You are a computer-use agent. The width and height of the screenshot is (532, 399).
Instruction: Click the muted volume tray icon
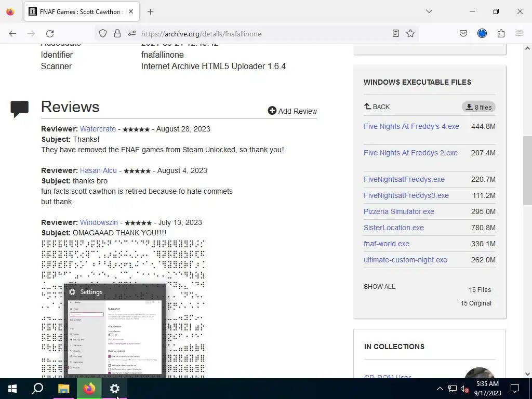click(x=465, y=389)
